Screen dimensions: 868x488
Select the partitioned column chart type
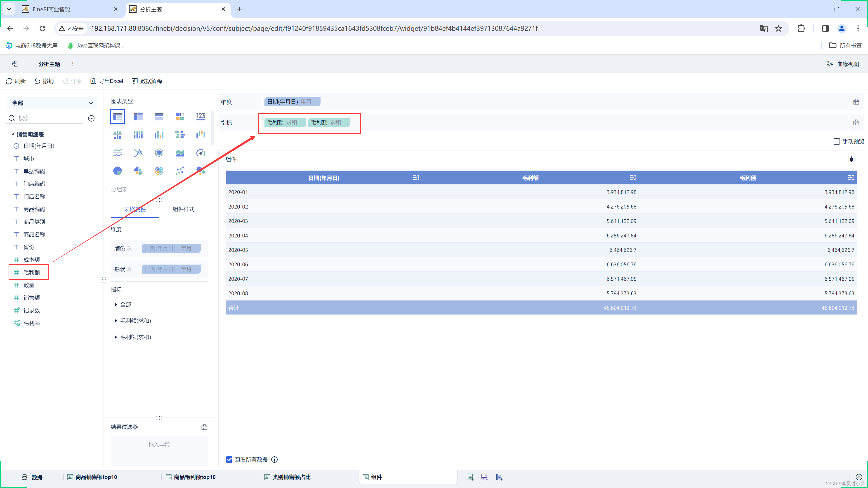tap(117, 135)
